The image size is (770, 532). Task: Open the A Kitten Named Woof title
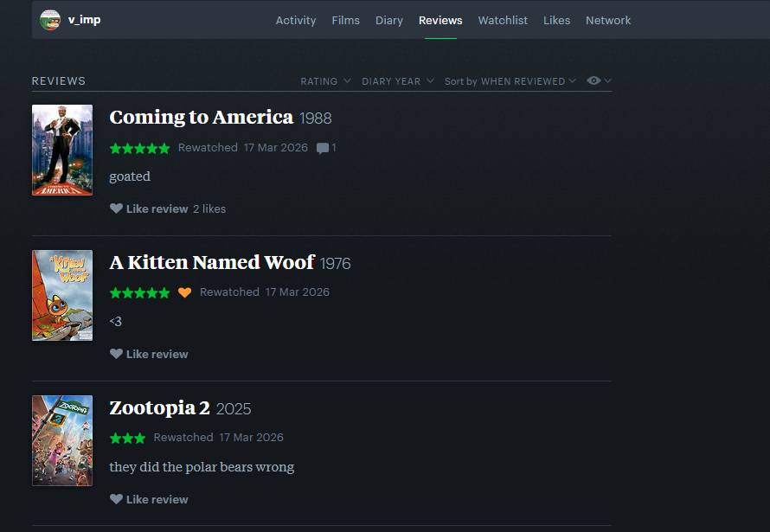212,263
